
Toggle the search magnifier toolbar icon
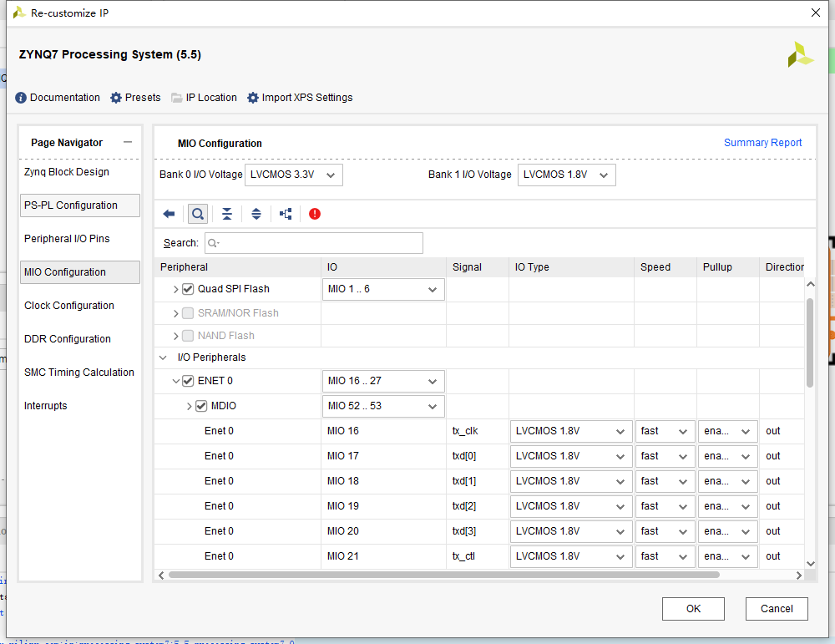[x=198, y=214]
